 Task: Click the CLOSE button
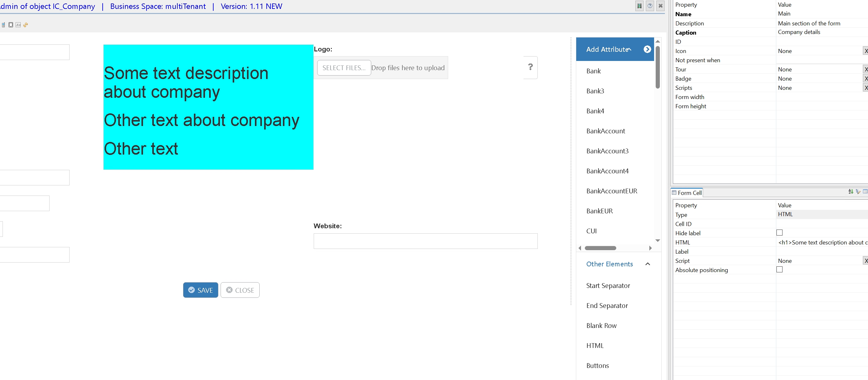[x=240, y=290]
